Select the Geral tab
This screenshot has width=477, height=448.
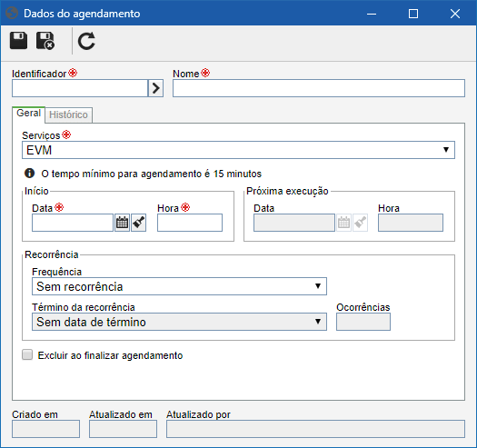(x=28, y=114)
